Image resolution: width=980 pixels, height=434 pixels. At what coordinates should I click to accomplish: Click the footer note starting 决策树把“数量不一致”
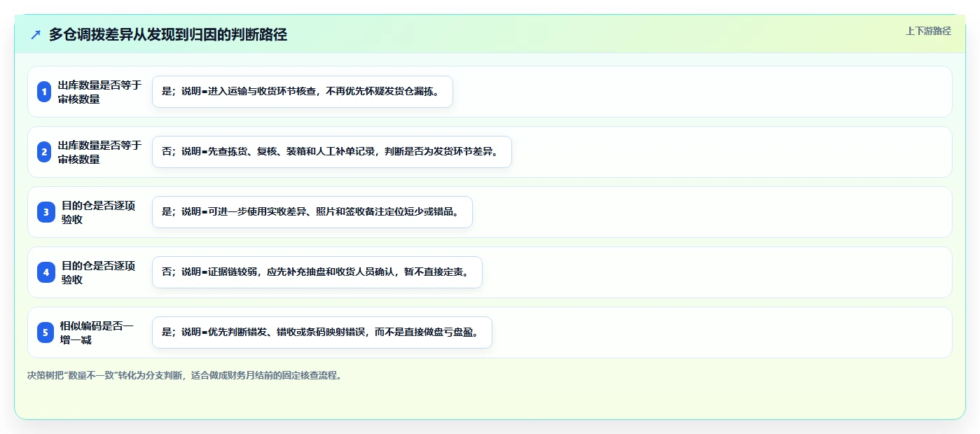pyautogui.click(x=185, y=375)
